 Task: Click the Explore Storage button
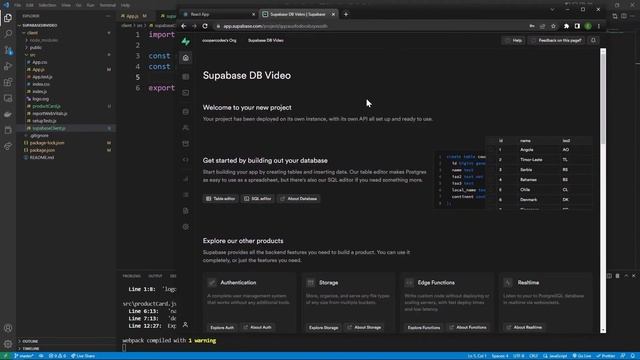coord(324,327)
